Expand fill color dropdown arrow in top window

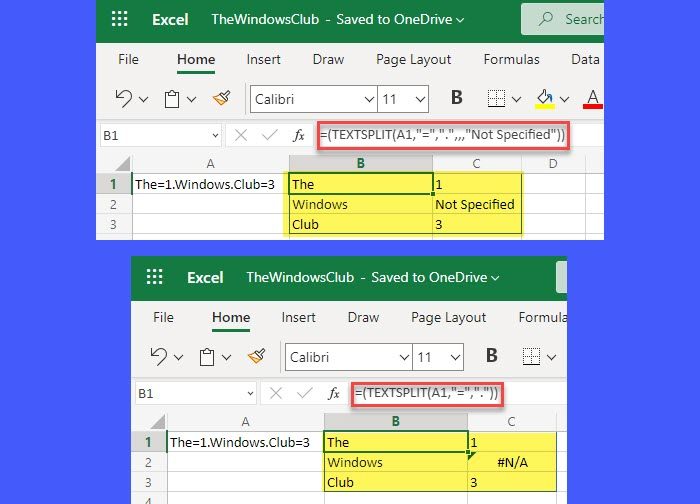click(565, 99)
